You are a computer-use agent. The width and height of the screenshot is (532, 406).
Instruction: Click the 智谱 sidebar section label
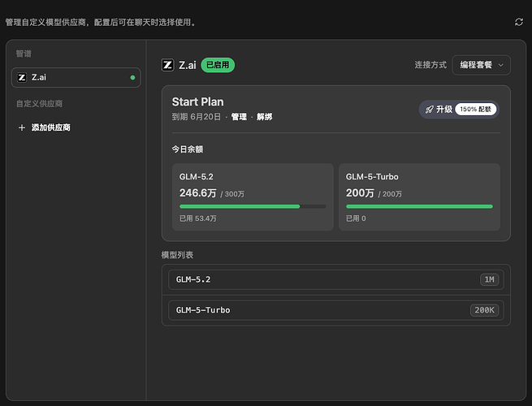(24, 54)
